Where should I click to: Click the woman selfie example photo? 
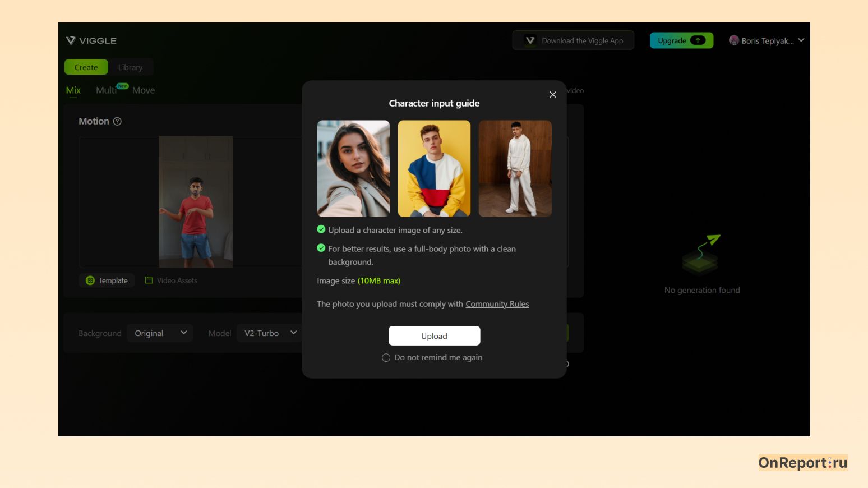[x=353, y=168]
